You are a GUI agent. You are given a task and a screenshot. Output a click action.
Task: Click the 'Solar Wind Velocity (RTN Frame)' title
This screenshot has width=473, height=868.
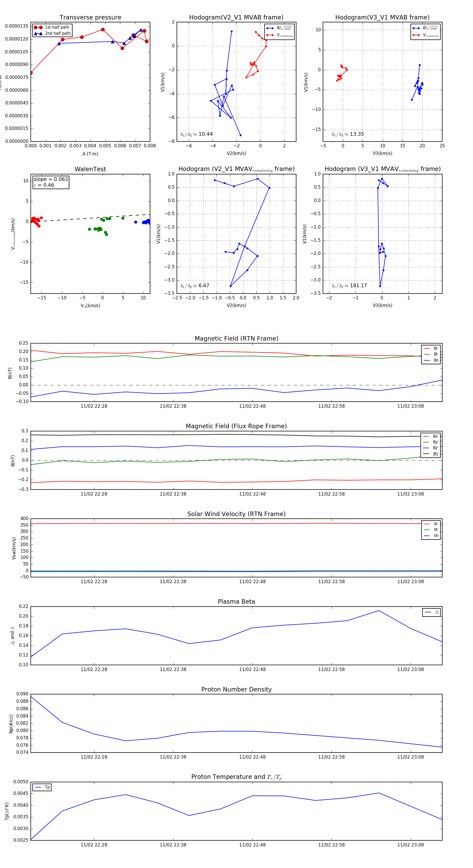(x=236, y=514)
